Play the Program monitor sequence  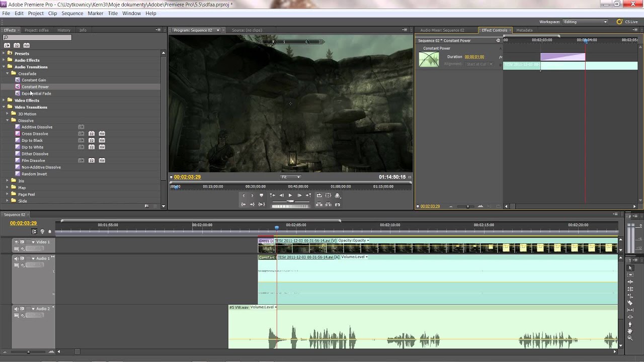tap(290, 195)
